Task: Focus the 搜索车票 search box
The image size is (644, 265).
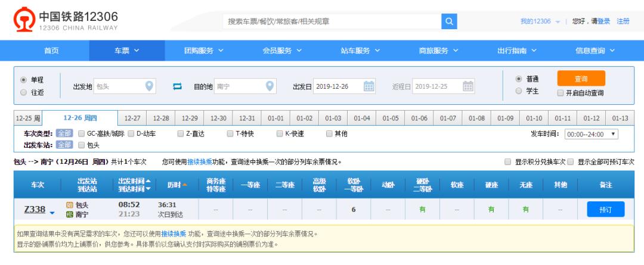Action: tap(332, 21)
